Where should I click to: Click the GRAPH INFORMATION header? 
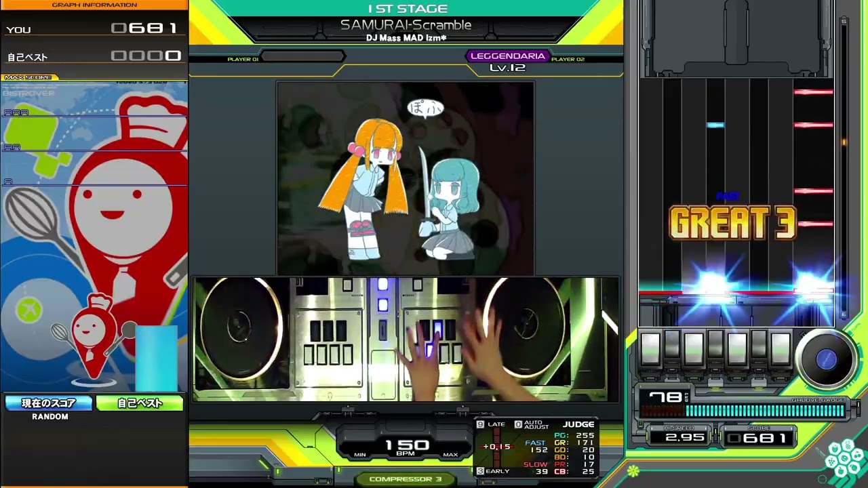coord(94,5)
